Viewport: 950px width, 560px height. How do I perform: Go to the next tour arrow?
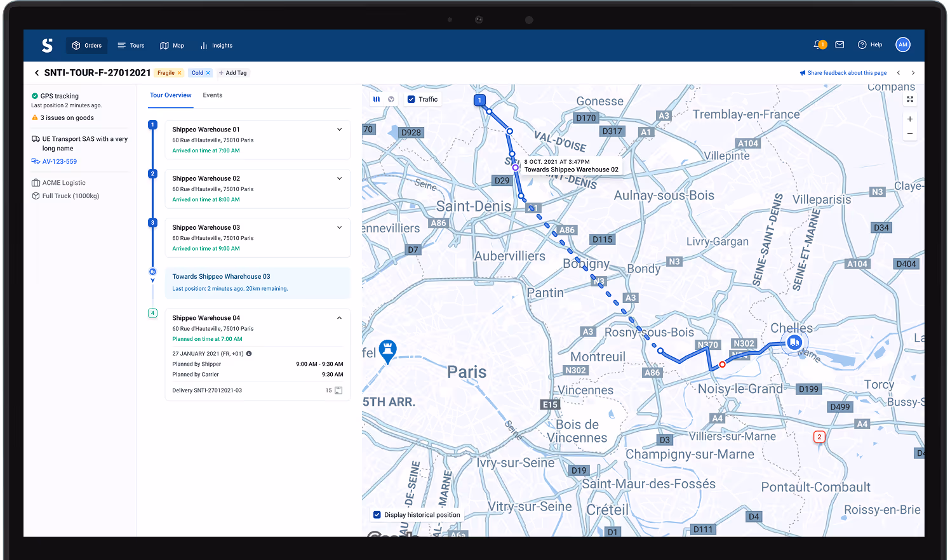pyautogui.click(x=913, y=73)
